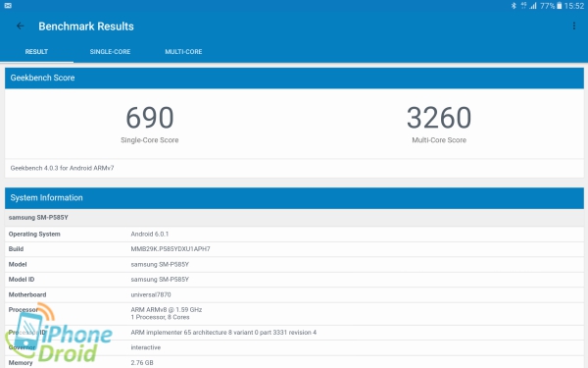The height and width of the screenshot is (368, 588).
Task: Tap the MMB29K.P585YDXU1APH7 build value
Action: tap(171, 249)
